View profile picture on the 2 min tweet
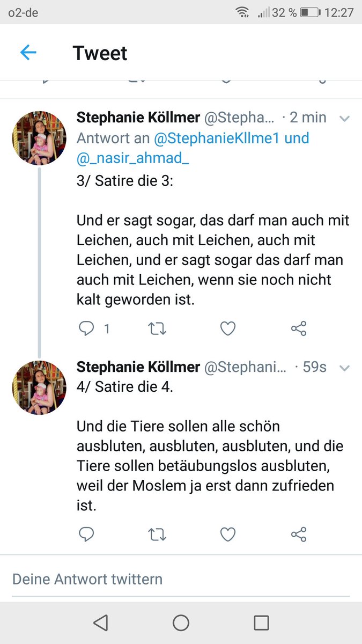This screenshot has height=644, width=362. pos(40,140)
